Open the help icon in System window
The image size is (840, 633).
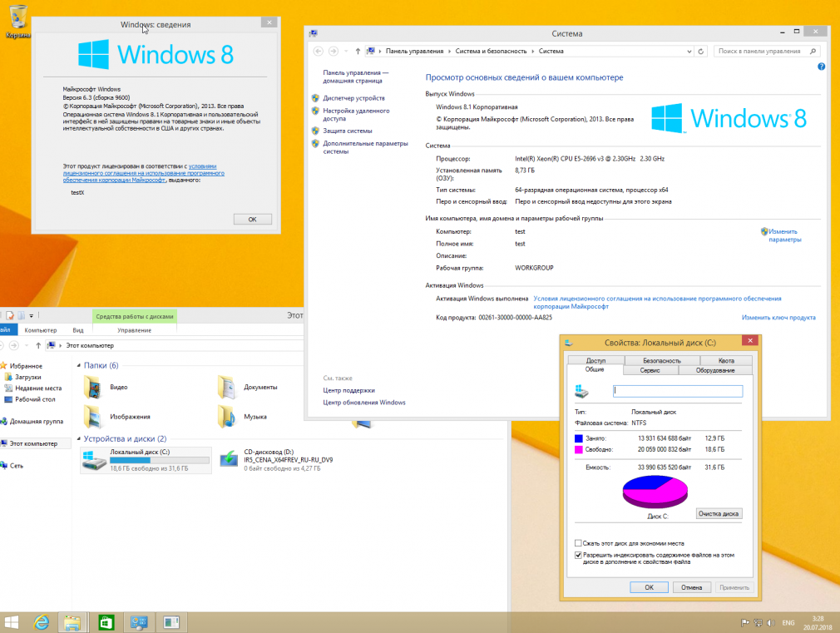[x=821, y=67]
